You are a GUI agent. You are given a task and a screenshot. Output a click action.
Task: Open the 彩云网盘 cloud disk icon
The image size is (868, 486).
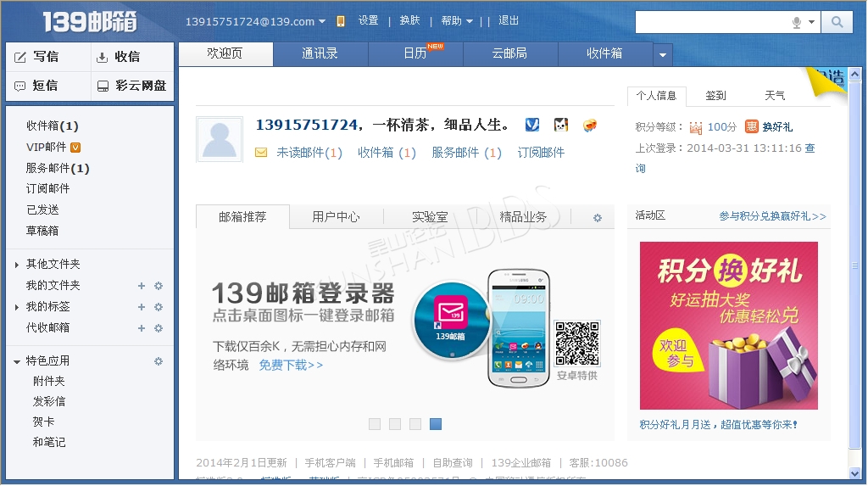pyautogui.click(x=103, y=87)
